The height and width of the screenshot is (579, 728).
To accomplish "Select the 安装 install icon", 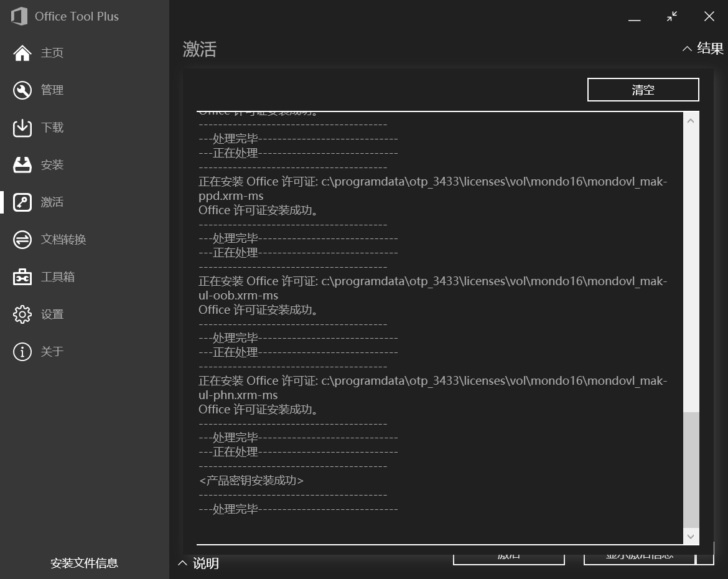I will coord(22,164).
